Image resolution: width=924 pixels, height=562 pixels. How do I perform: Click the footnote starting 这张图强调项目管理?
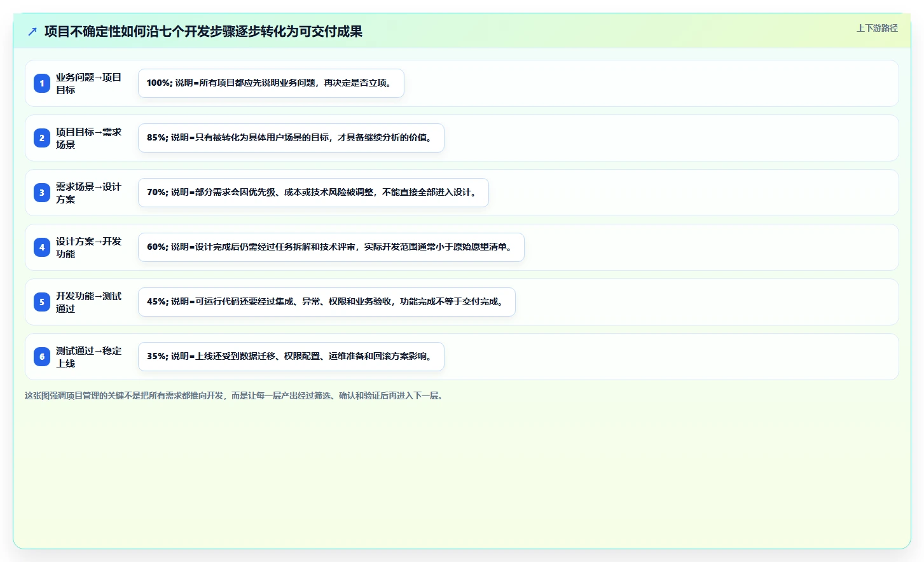click(x=235, y=395)
